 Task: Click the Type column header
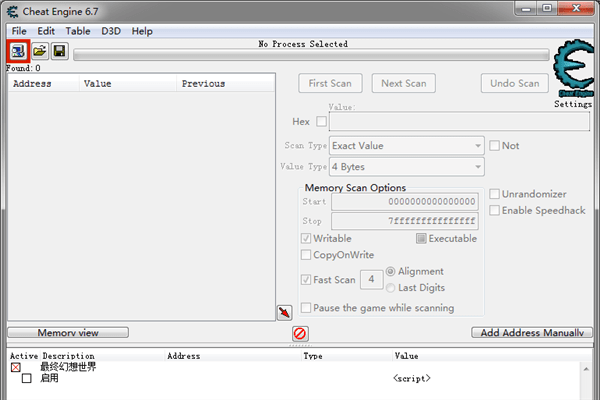[347, 356]
